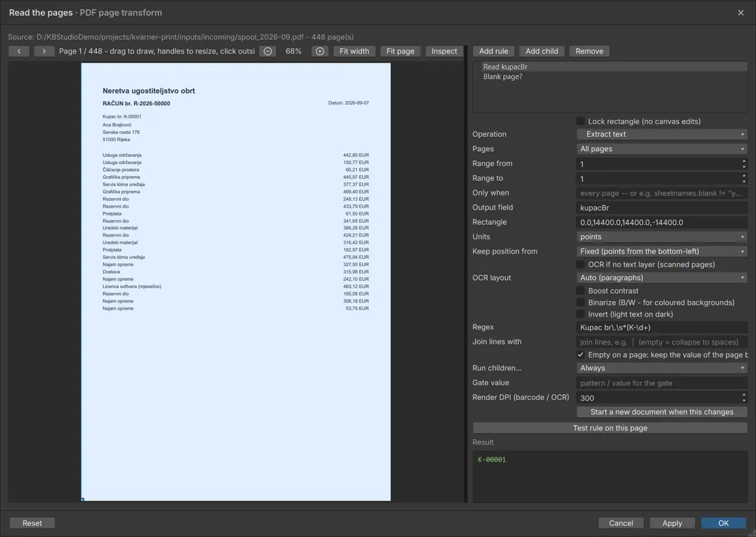Open the Operation dropdown
The height and width of the screenshot is (537, 756).
coord(662,134)
